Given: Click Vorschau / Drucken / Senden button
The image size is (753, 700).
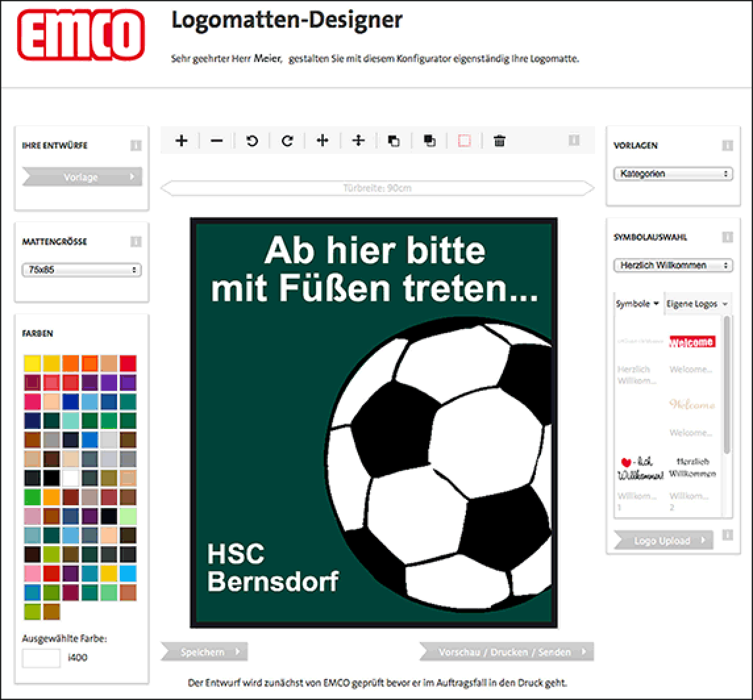Looking at the screenshot, I should click(507, 652).
